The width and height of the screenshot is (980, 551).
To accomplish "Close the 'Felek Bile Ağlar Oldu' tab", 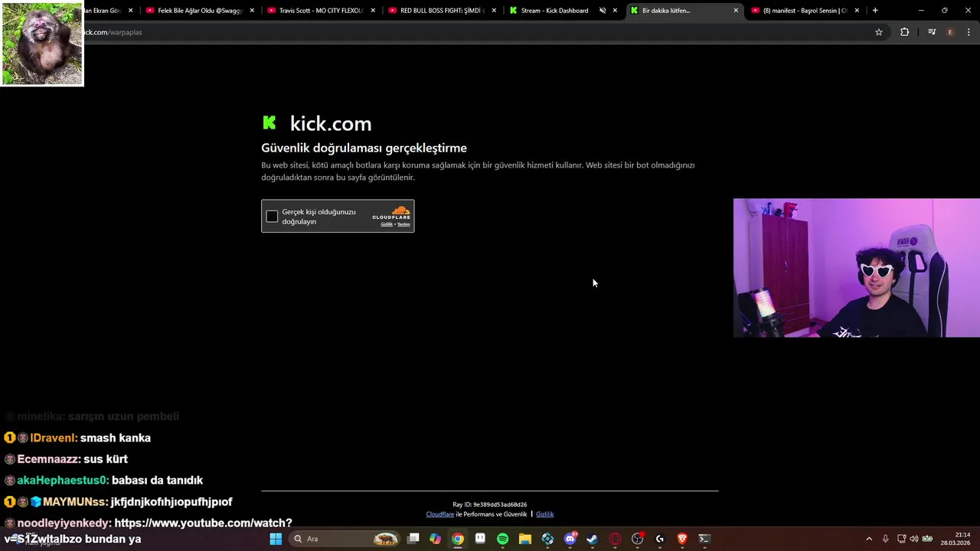I will click(252, 11).
